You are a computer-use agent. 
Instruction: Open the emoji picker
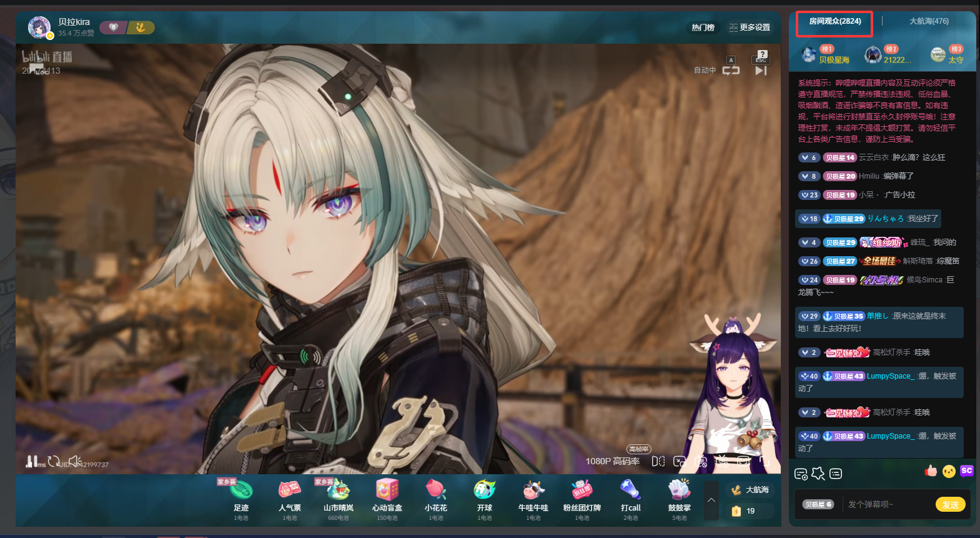click(x=949, y=471)
